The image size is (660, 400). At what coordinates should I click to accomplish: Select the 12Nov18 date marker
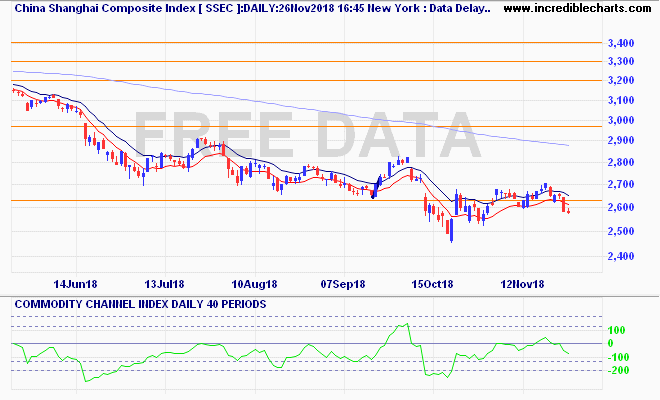522,284
